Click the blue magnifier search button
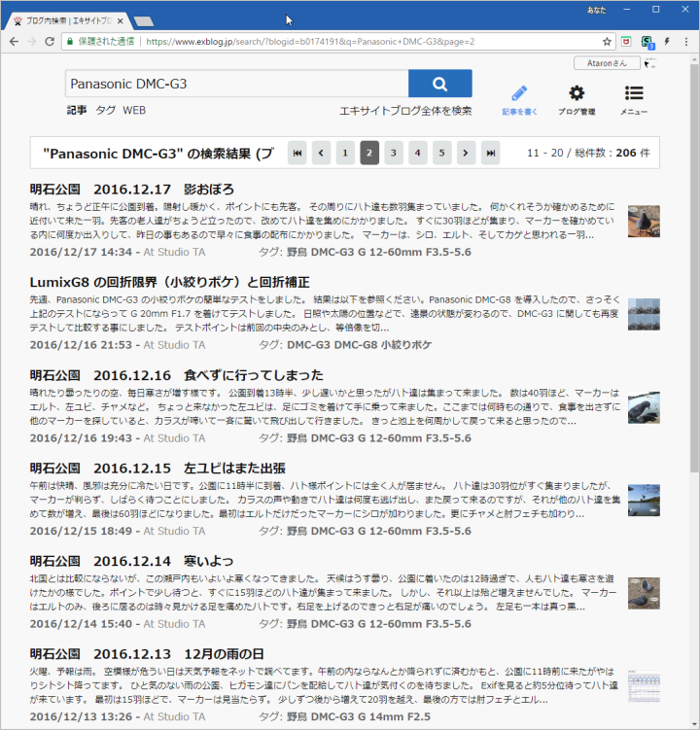Image resolution: width=700 pixels, height=730 pixels. [x=440, y=84]
